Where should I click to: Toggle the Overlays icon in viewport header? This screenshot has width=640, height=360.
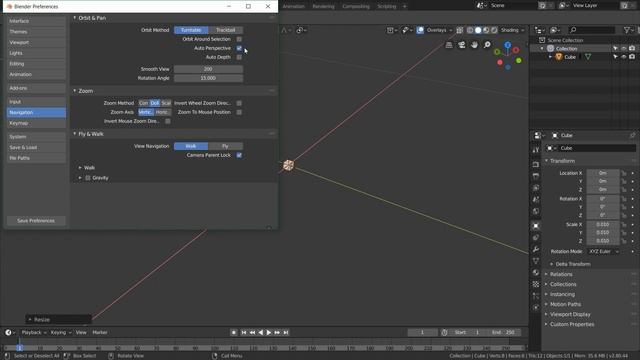pos(420,30)
